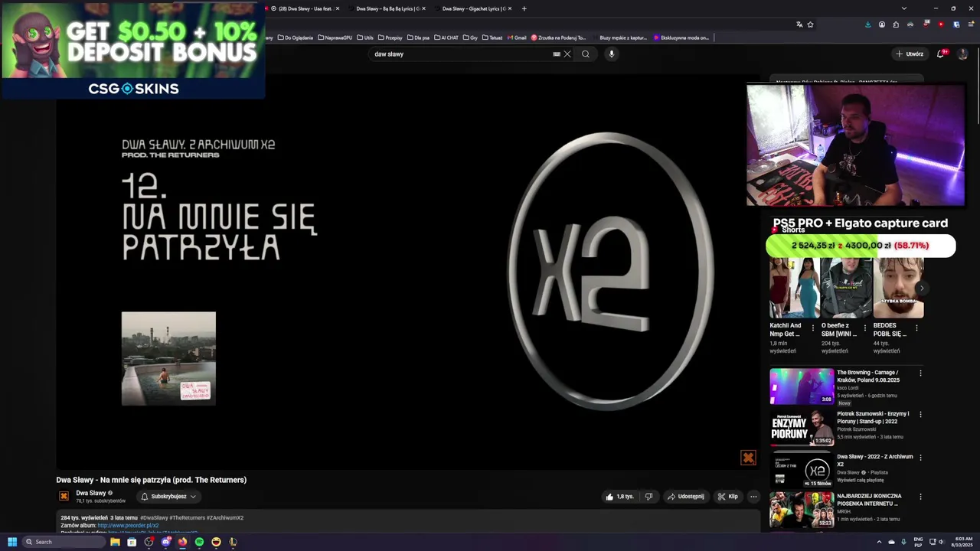Open options for O beefie z SBM short
This screenshot has width=980, height=551.
click(x=865, y=328)
